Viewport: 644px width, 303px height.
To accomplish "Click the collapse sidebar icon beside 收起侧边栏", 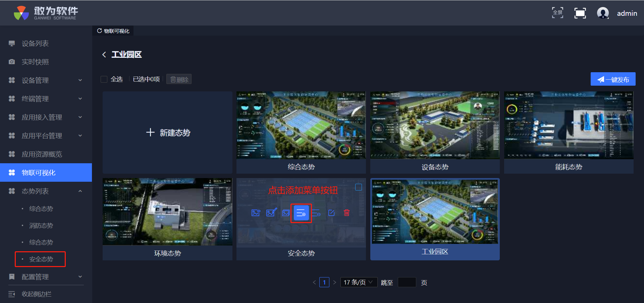I will (12, 294).
